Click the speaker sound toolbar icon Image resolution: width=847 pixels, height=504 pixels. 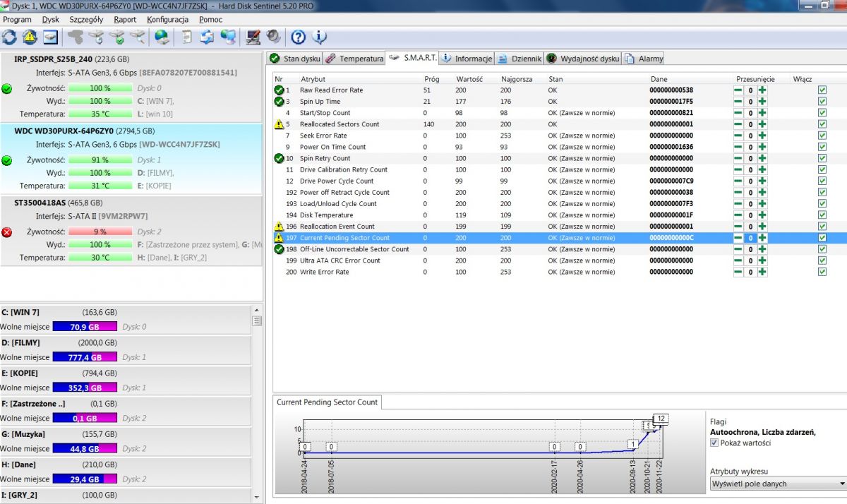pos(273,37)
